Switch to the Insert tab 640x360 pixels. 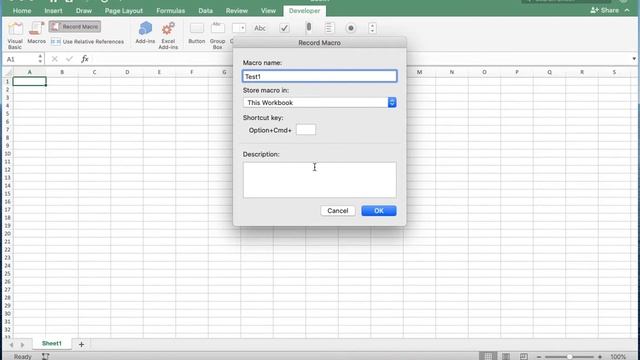[x=53, y=11]
